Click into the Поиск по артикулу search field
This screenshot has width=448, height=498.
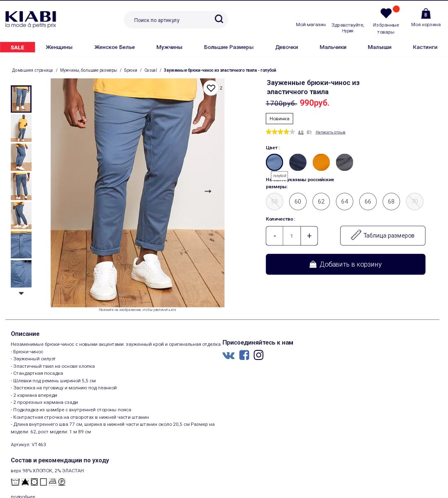point(170,20)
